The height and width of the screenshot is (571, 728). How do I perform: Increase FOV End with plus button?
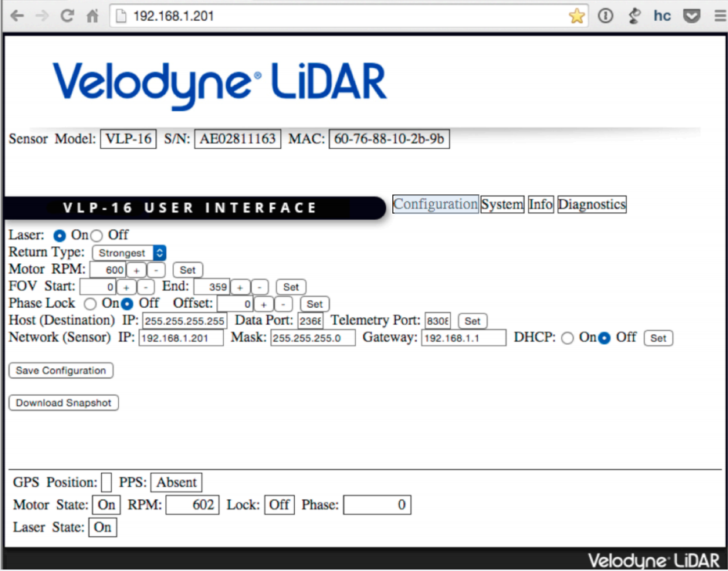click(240, 287)
